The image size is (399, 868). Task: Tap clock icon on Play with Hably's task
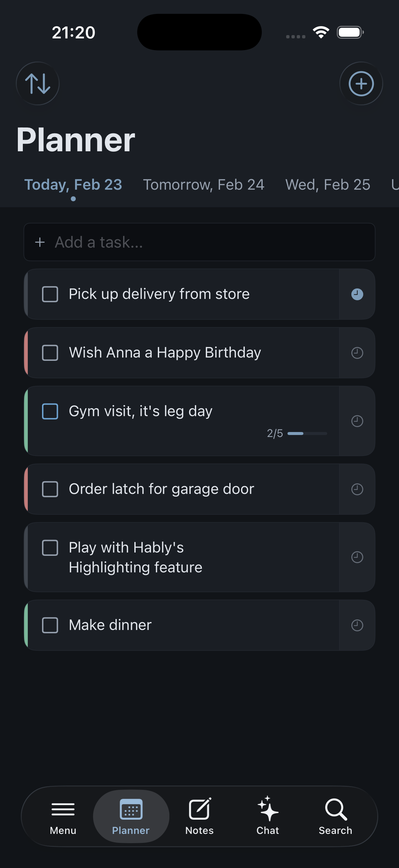357,557
